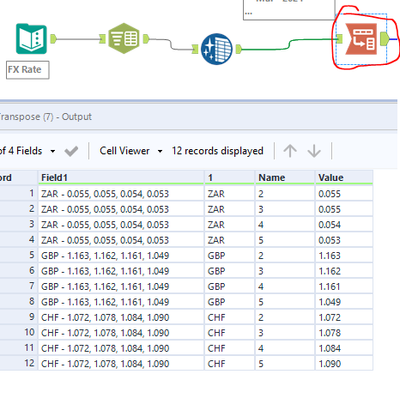400x397 pixels.
Task: Select Field1 cell in record 6
Action: (121, 271)
